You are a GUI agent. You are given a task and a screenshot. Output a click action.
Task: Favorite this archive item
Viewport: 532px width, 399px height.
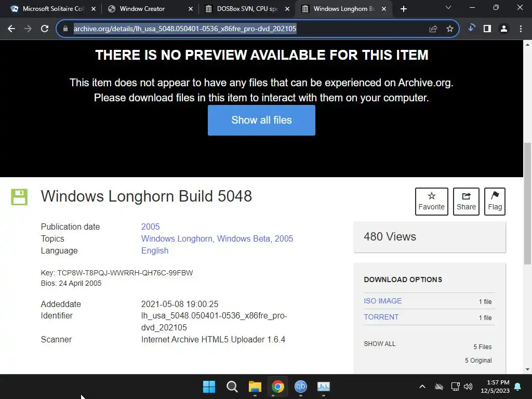point(432,202)
